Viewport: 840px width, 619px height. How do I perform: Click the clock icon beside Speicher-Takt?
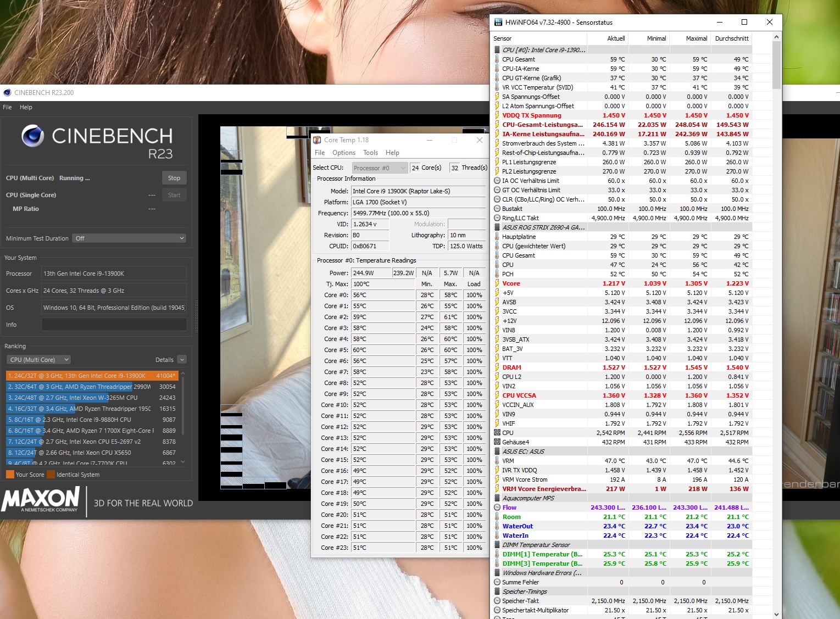[x=497, y=601]
